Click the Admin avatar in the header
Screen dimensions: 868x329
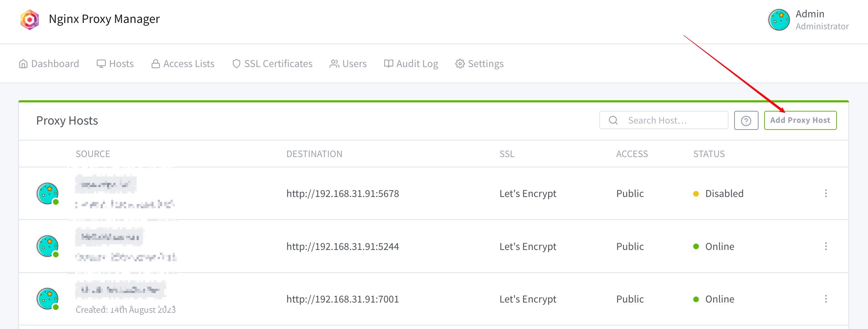[x=779, y=20]
